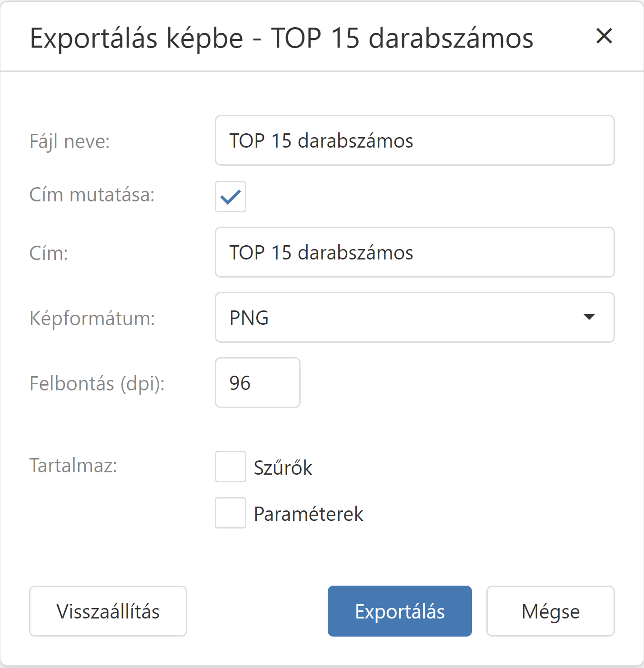Click the dialog title "Exportálás képbe"

coord(136,38)
